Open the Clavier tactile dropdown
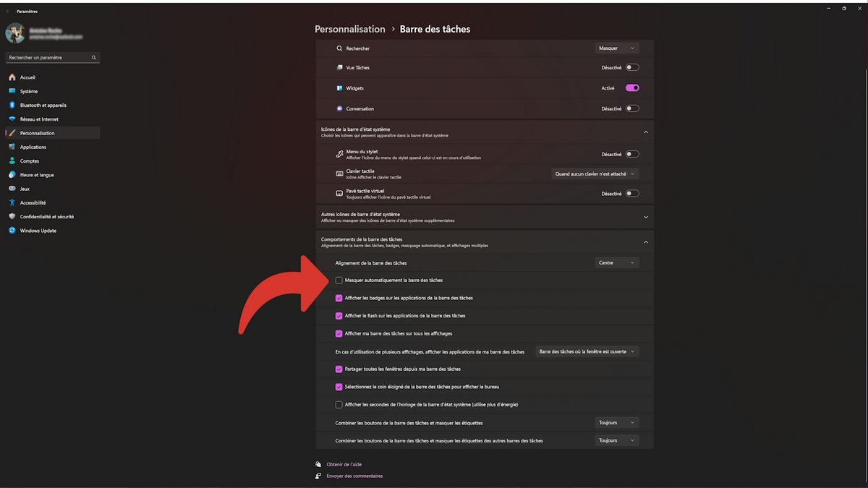 595,174
